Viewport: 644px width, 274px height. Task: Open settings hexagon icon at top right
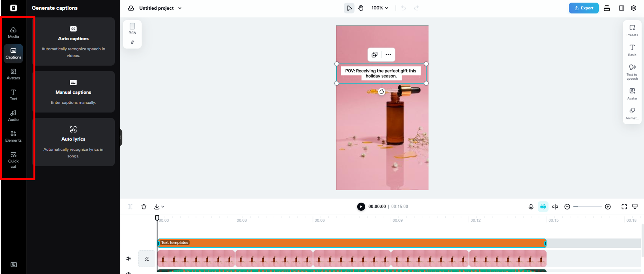[633, 8]
